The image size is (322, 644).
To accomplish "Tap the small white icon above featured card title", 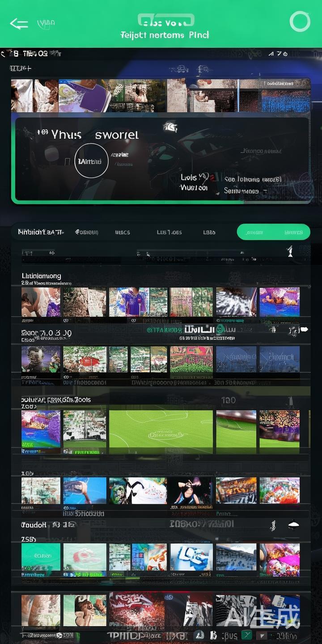I will tap(170, 127).
